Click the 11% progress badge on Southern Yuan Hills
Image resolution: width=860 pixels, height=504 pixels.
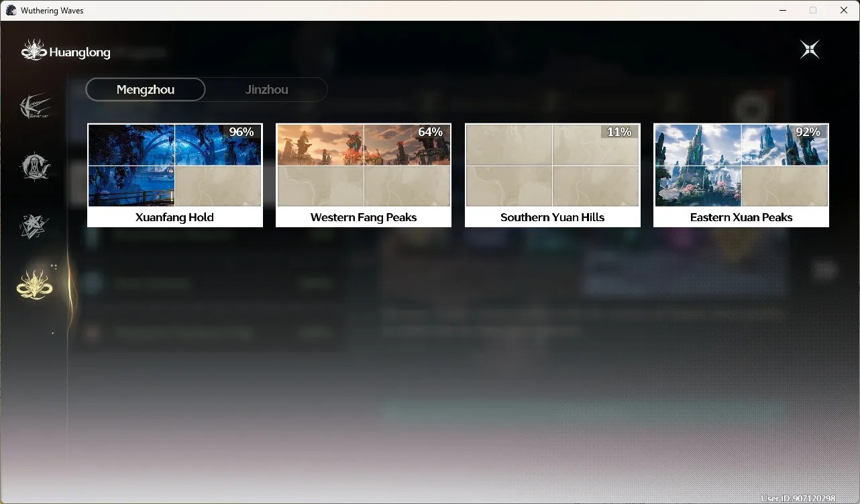pyautogui.click(x=619, y=132)
